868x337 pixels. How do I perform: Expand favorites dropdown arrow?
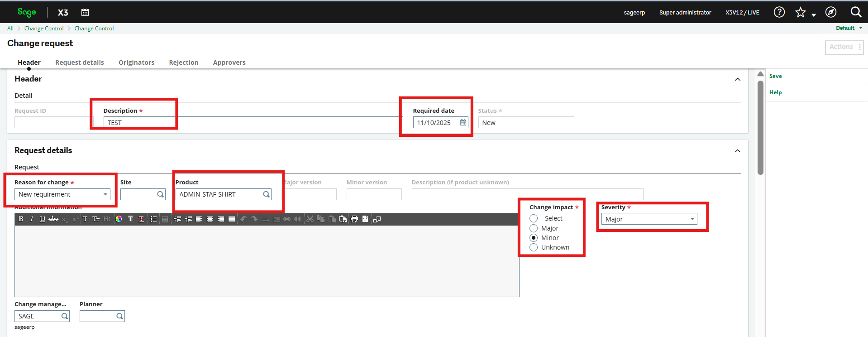(814, 15)
